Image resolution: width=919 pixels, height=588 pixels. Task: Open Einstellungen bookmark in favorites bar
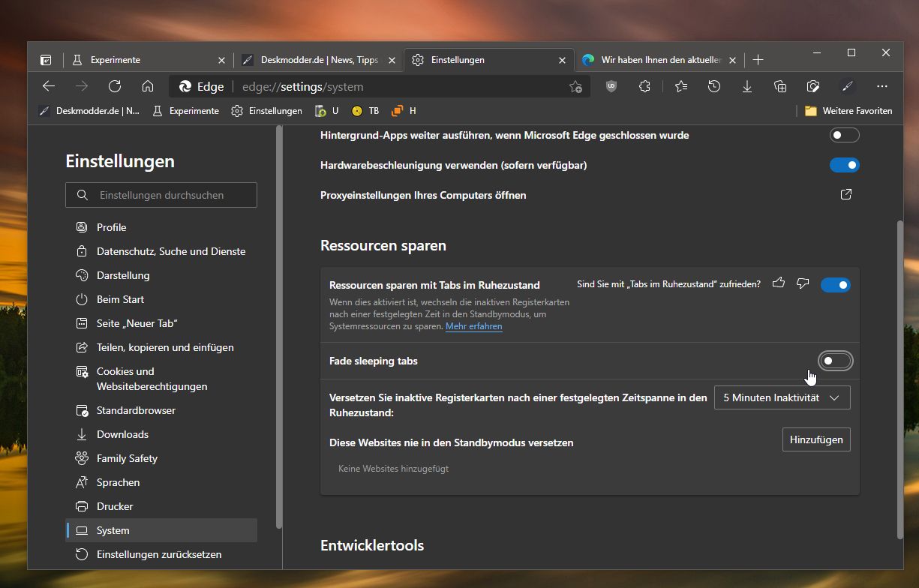coord(266,111)
